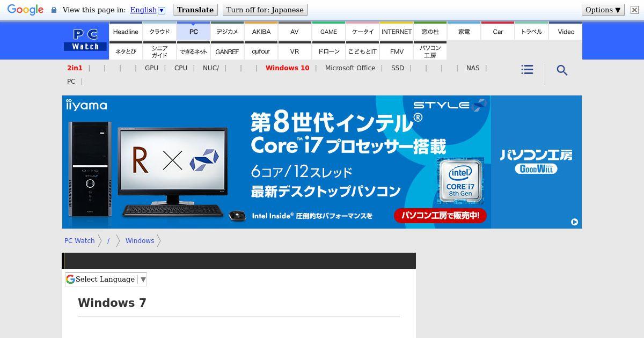Screen dimensions: 644x338
Task: Open the English language dropdown
Action: coord(148,10)
